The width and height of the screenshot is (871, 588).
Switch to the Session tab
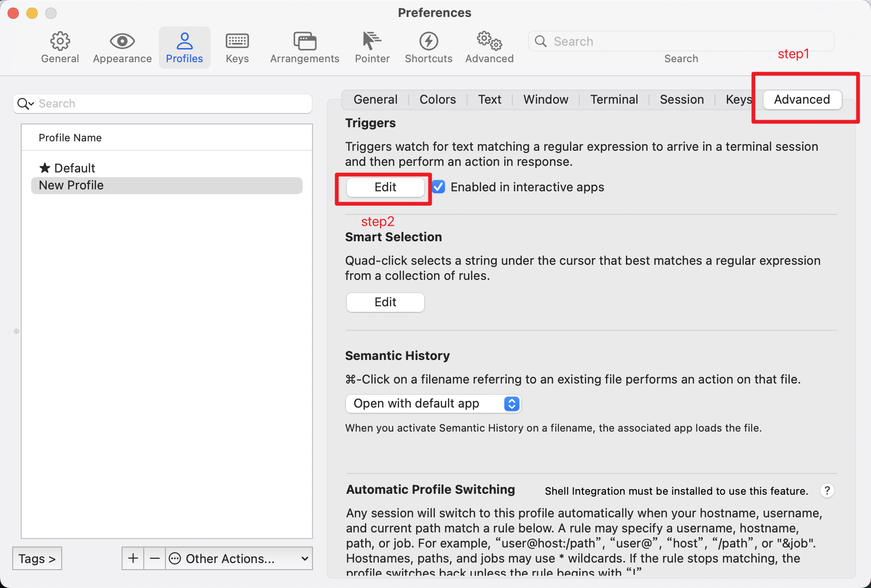pos(682,99)
